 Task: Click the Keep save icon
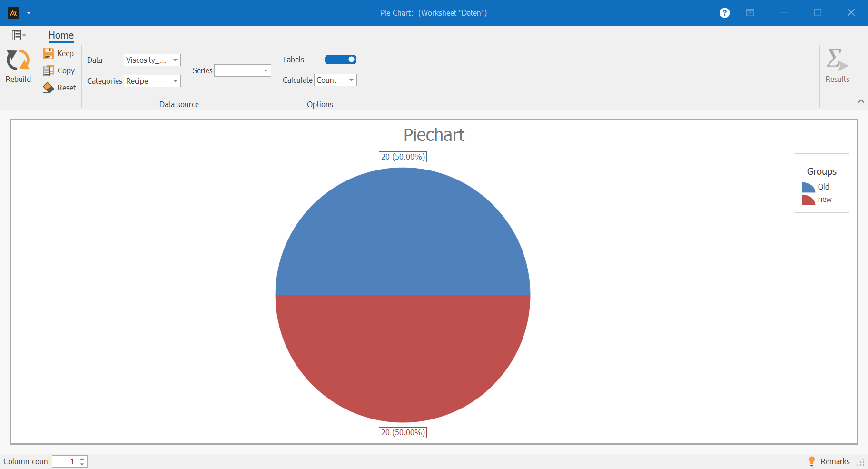(x=49, y=53)
